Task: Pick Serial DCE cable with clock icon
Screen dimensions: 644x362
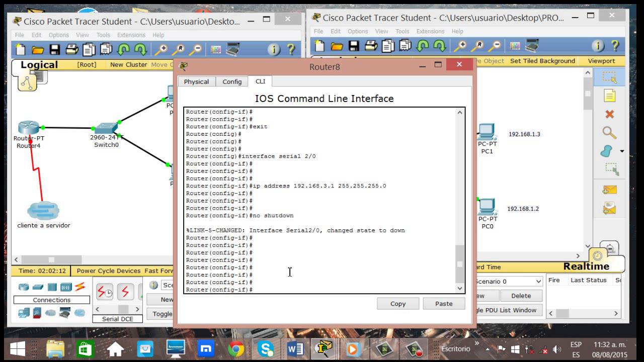Action: [x=105, y=292]
